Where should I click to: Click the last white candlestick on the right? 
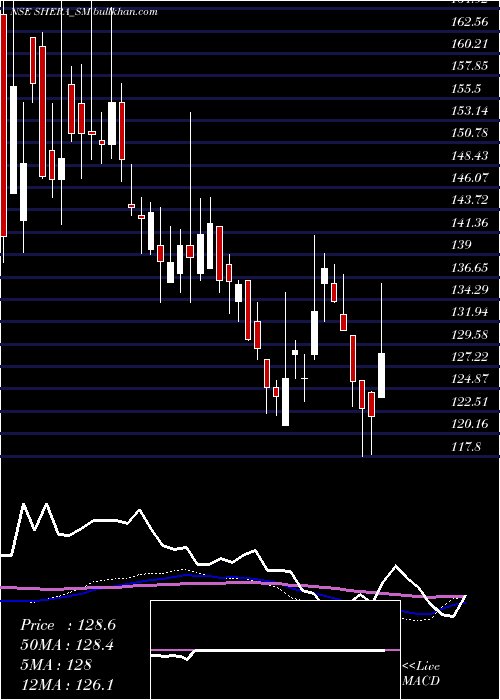tap(381, 375)
